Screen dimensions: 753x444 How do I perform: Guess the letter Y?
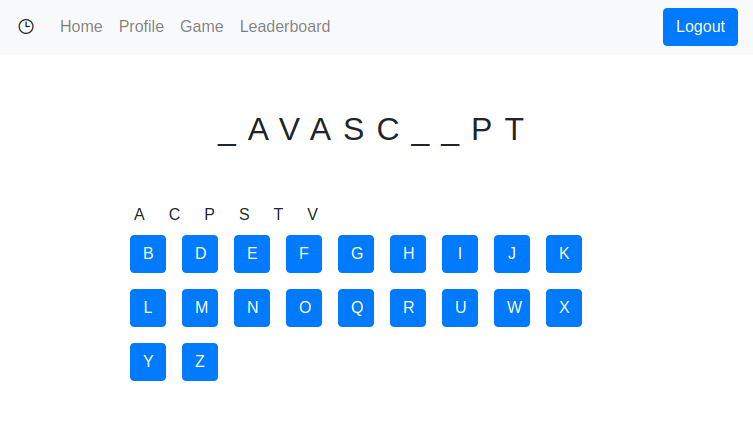click(148, 362)
